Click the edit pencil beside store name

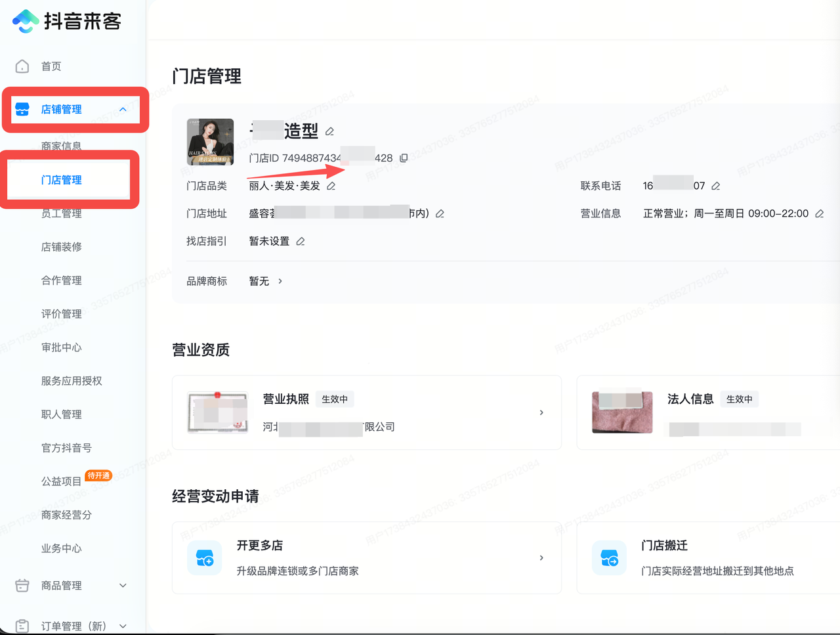[329, 132]
